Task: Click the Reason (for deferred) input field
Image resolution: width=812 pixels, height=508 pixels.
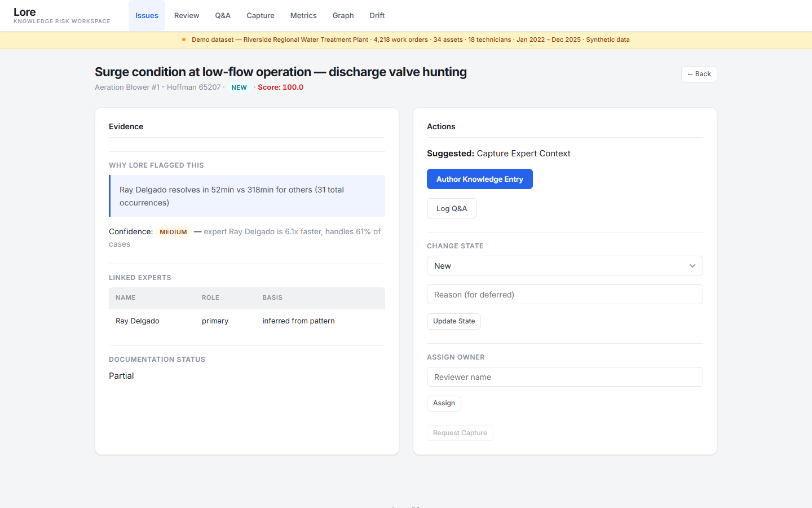Action: (x=564, y=294)
